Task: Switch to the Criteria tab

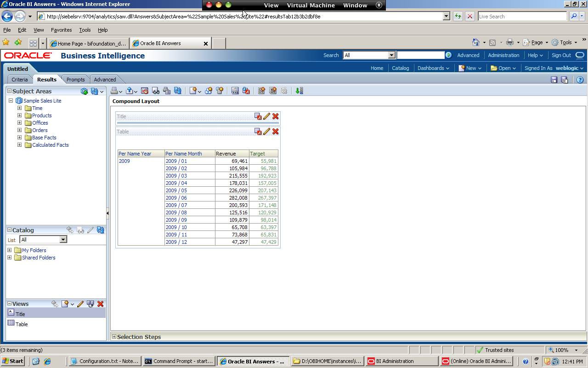Action: pos(19,79)
